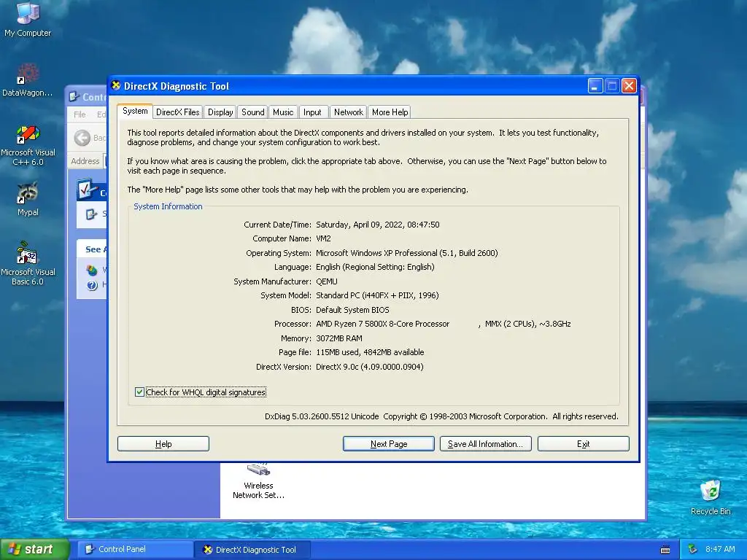
Task: Switch to the DirectX Files tab
Action: 178,112
